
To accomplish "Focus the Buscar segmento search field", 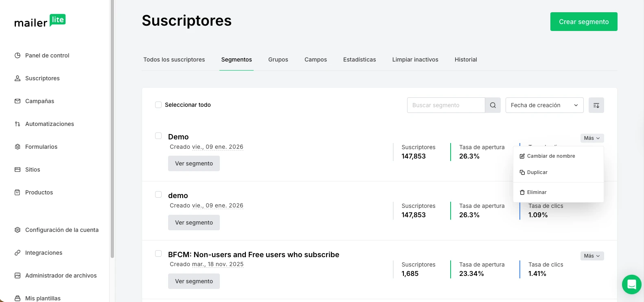I will tap(446, 105).
